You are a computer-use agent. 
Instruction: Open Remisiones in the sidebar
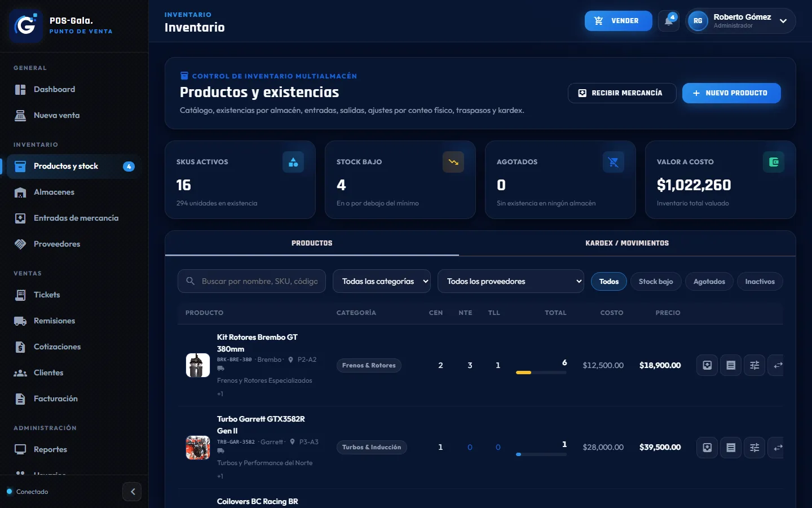coord(74,321)
